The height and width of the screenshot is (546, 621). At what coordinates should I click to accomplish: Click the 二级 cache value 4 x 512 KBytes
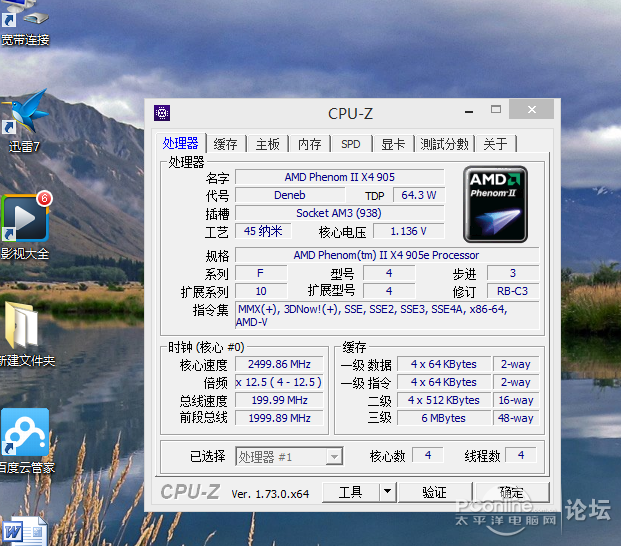(444, 400)
